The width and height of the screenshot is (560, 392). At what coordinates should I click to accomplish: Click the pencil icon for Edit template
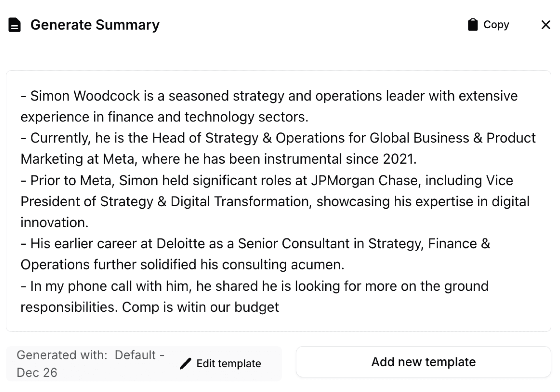(x=186, y=364)
